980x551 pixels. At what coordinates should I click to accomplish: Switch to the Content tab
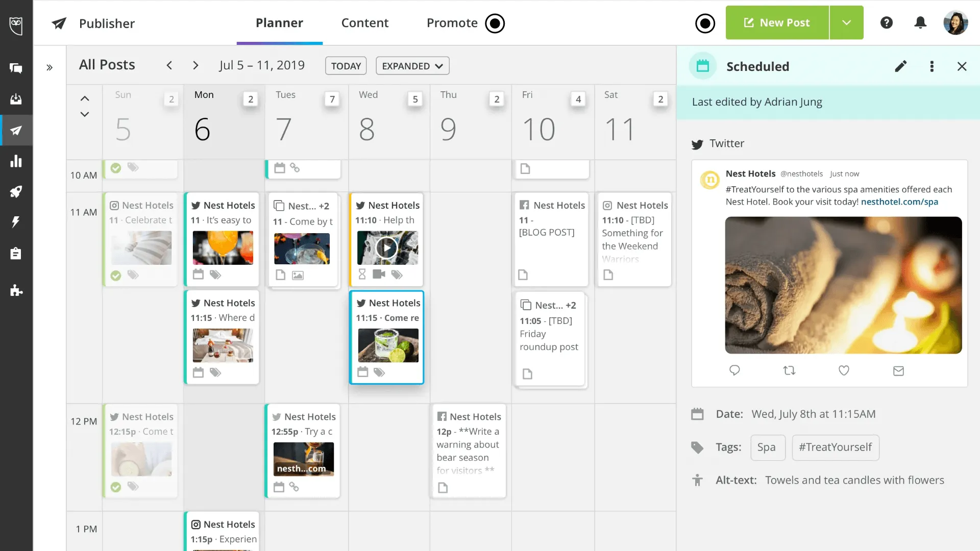tap(365, 23)
